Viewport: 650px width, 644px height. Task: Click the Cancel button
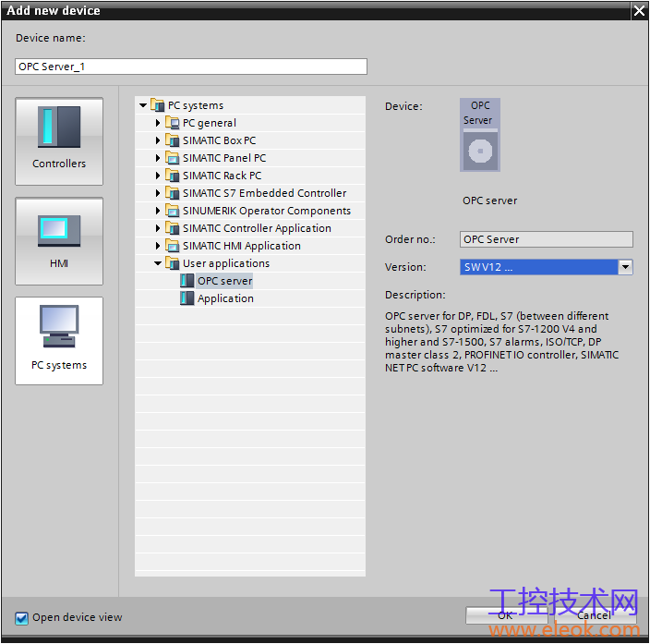click(596, 615)
